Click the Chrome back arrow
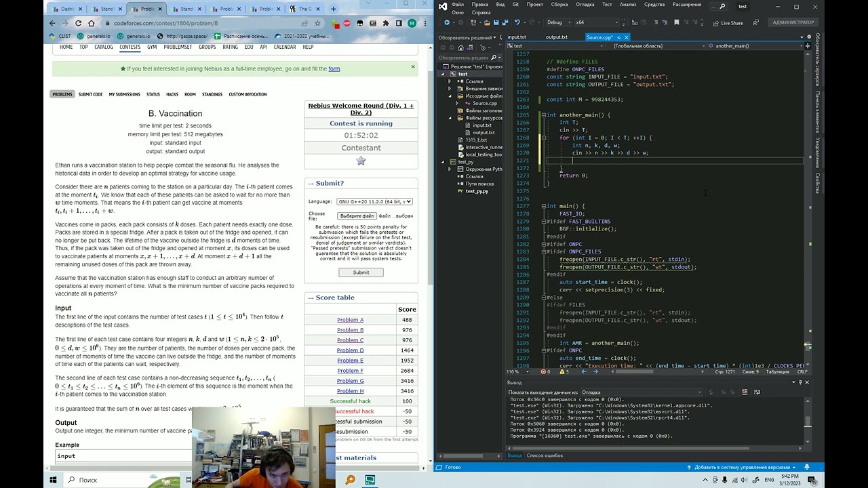This screenshot has height=488, width=868. point(53,23)
